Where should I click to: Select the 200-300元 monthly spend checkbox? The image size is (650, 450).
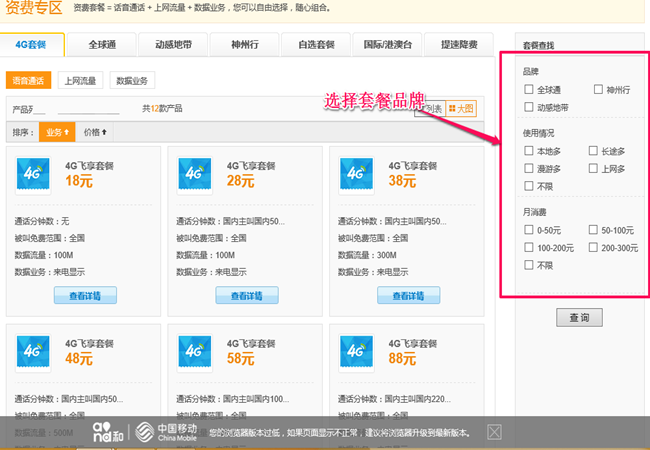tap(593, 247)
